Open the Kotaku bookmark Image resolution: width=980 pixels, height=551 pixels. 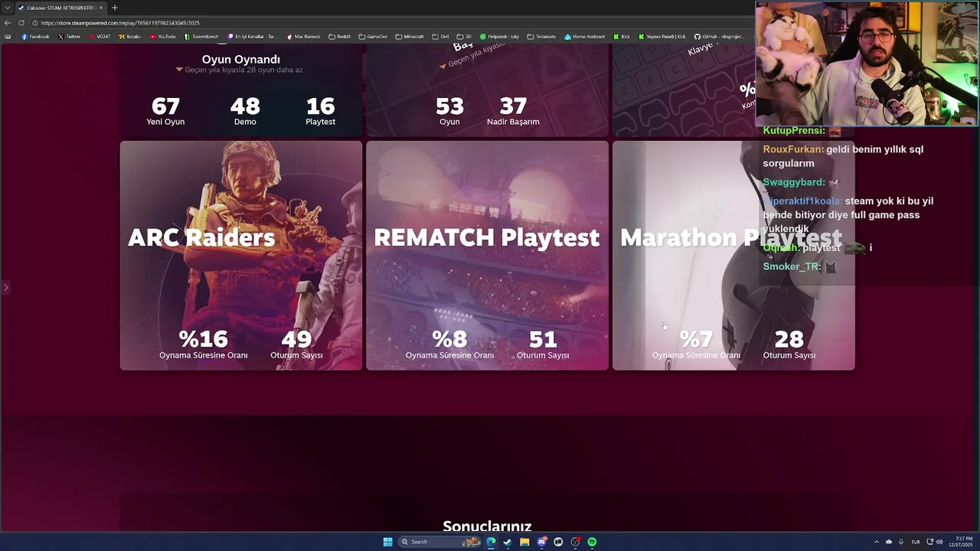pos(129,37)
